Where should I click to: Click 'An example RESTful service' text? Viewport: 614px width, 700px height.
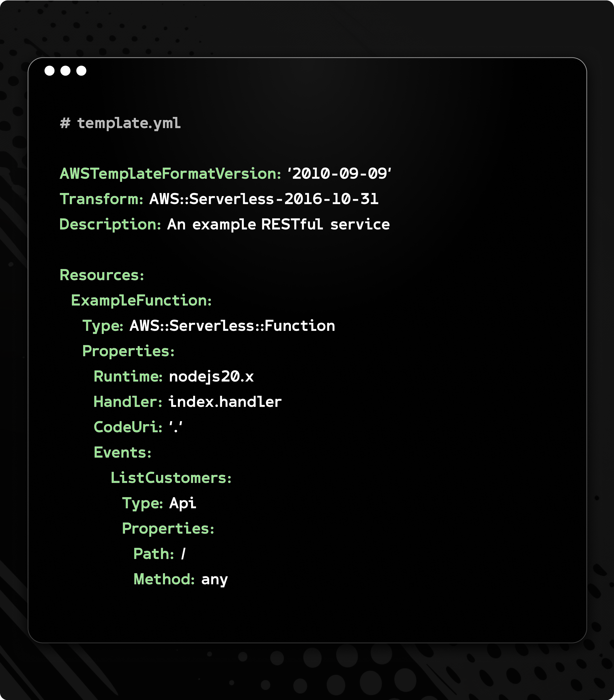[278, 224]
